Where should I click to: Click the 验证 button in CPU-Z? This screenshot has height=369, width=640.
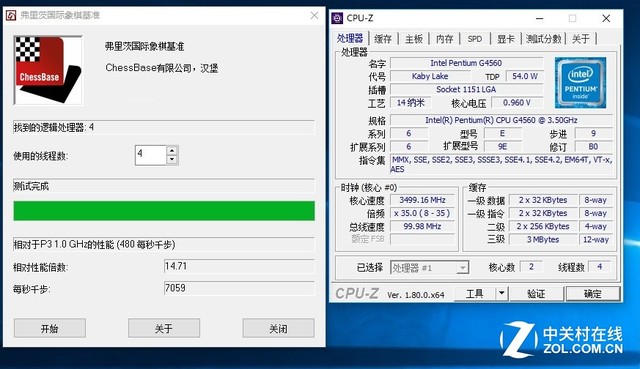click(536, 293)
